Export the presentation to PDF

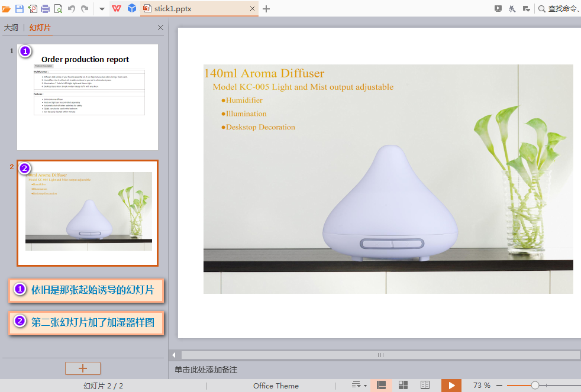coord(33,8)
